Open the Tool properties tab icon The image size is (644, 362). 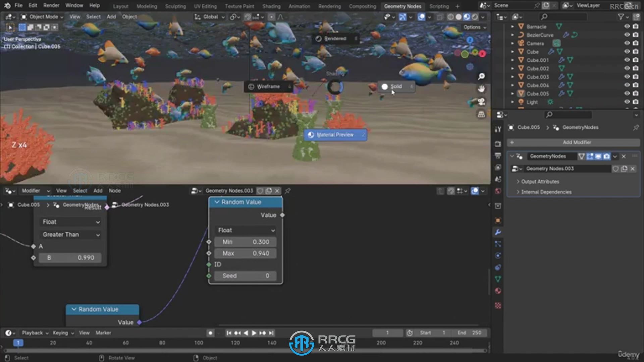point(498,129)
